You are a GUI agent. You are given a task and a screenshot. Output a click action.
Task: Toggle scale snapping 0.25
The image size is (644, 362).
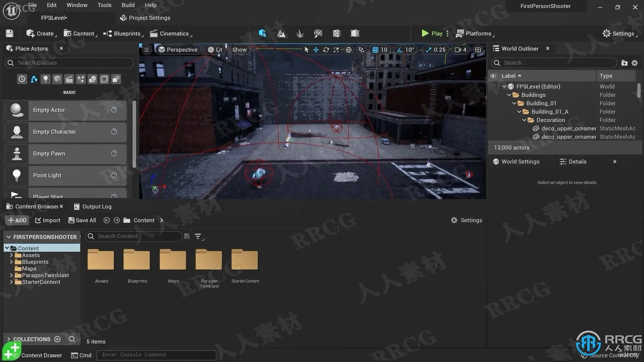[x=436, y=50]
